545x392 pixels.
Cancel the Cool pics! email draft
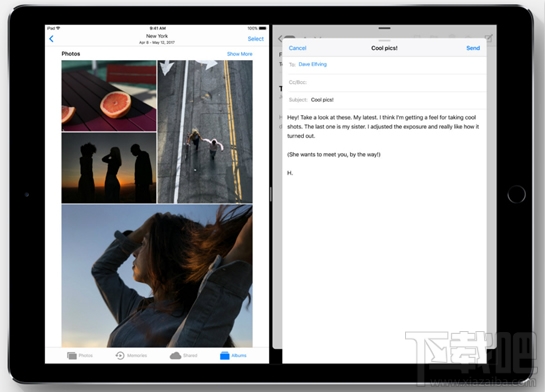[x=298, y=48]
